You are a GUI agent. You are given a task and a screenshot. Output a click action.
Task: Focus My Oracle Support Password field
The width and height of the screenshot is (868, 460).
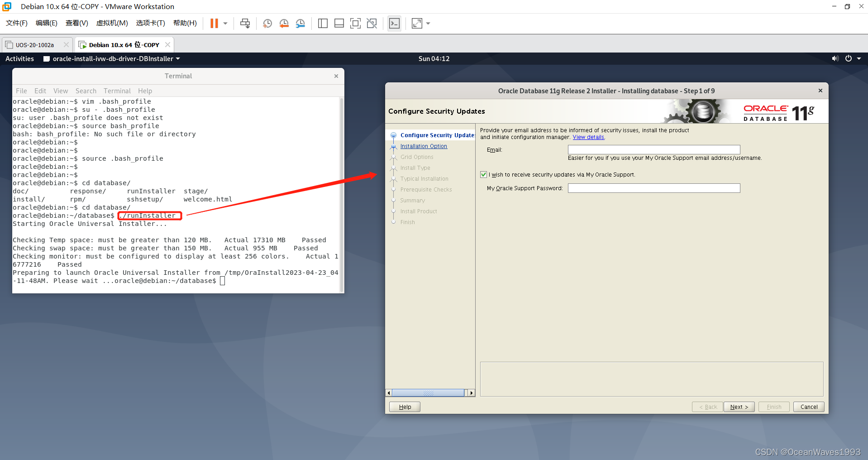pos(654,188)
